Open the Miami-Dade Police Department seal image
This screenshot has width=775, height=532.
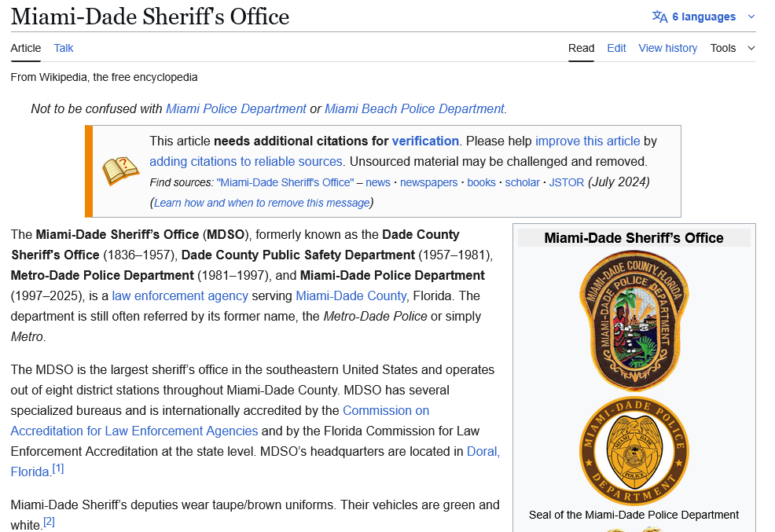tap(634, 450)
